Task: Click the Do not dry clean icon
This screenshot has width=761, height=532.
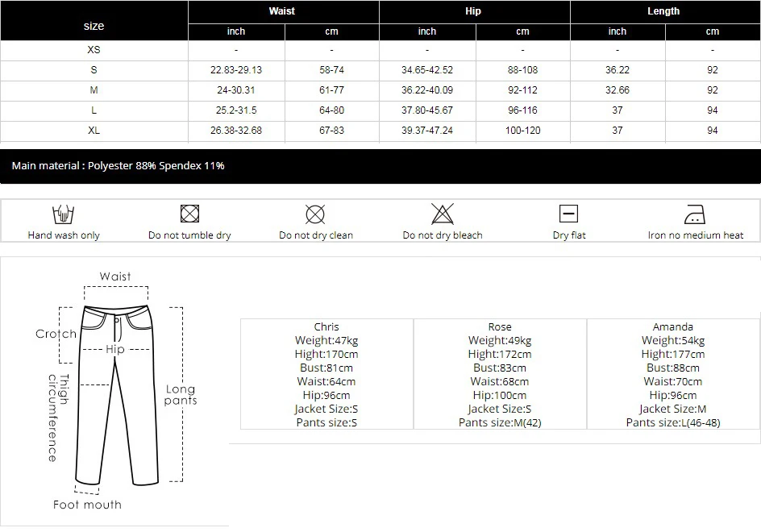Action: 315,214
